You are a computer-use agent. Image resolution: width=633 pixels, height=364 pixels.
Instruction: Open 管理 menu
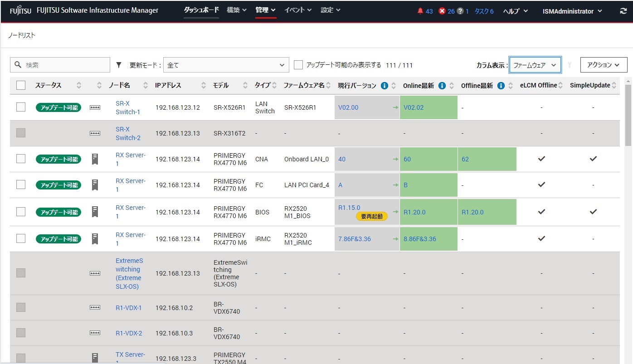coord(266,10)
